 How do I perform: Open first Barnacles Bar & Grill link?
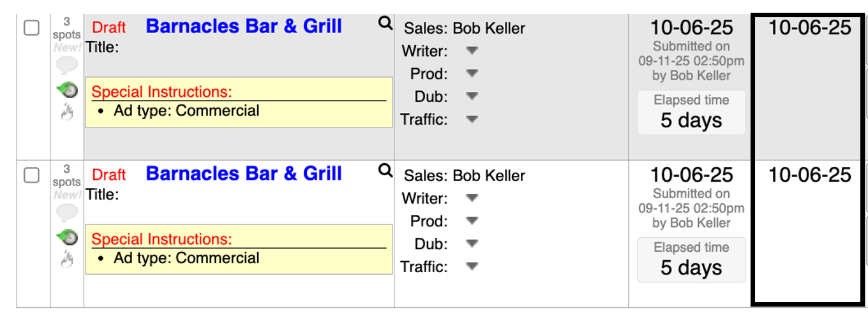pos(244,27)
